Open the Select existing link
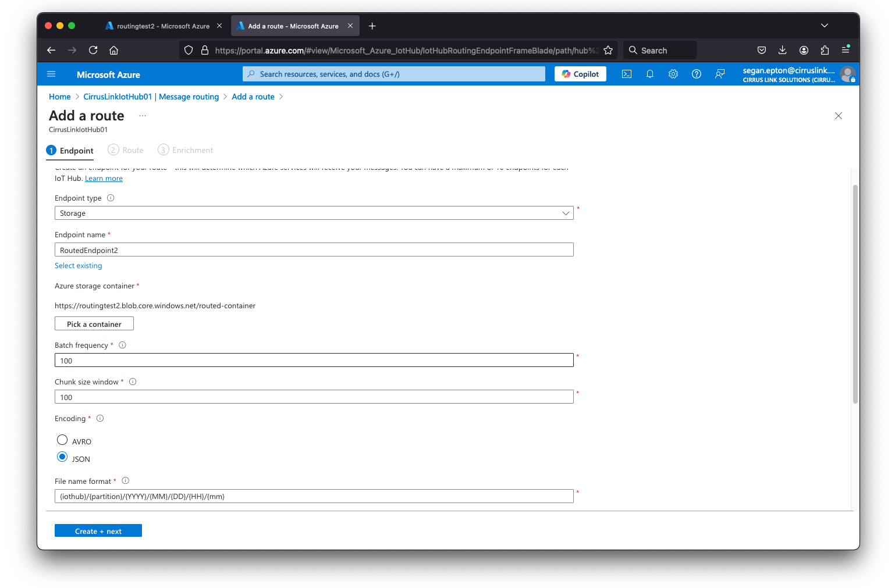This screenshot has height=588, width=895. 79,266
